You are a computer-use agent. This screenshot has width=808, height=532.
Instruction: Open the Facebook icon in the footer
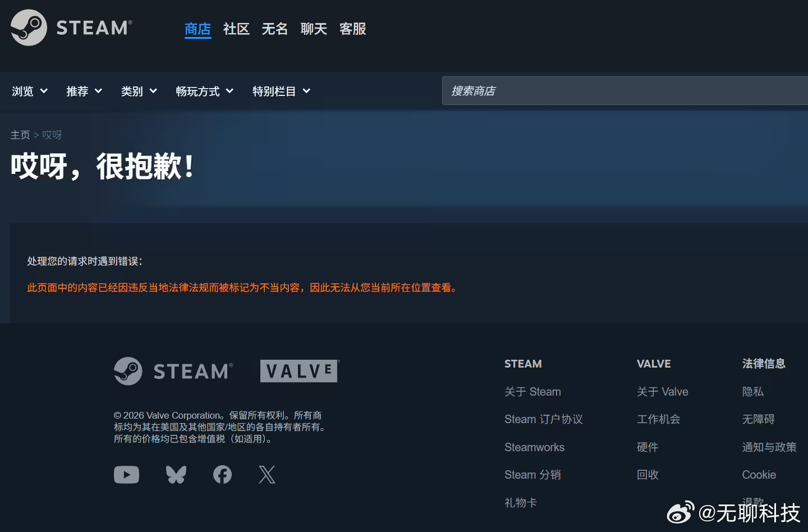[222, 475]
